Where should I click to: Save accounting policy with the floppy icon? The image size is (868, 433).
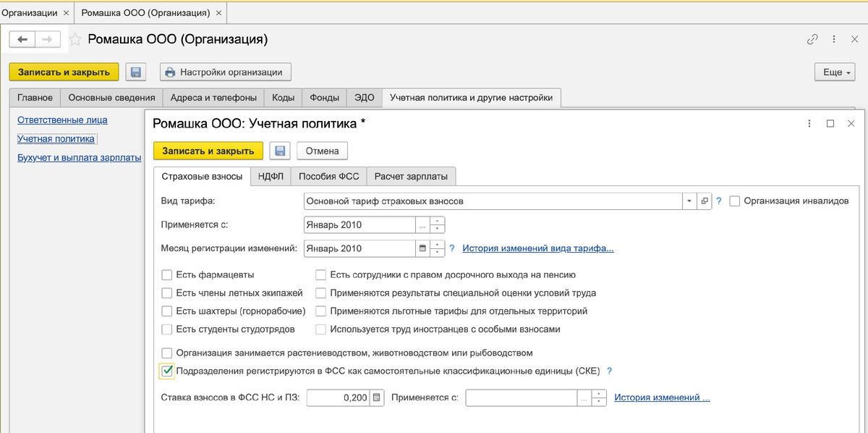click(280, 151)
